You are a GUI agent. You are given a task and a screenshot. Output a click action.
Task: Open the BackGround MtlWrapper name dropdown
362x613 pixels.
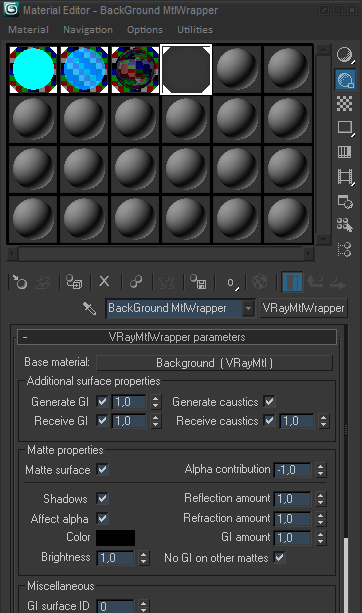pos(248,308)
